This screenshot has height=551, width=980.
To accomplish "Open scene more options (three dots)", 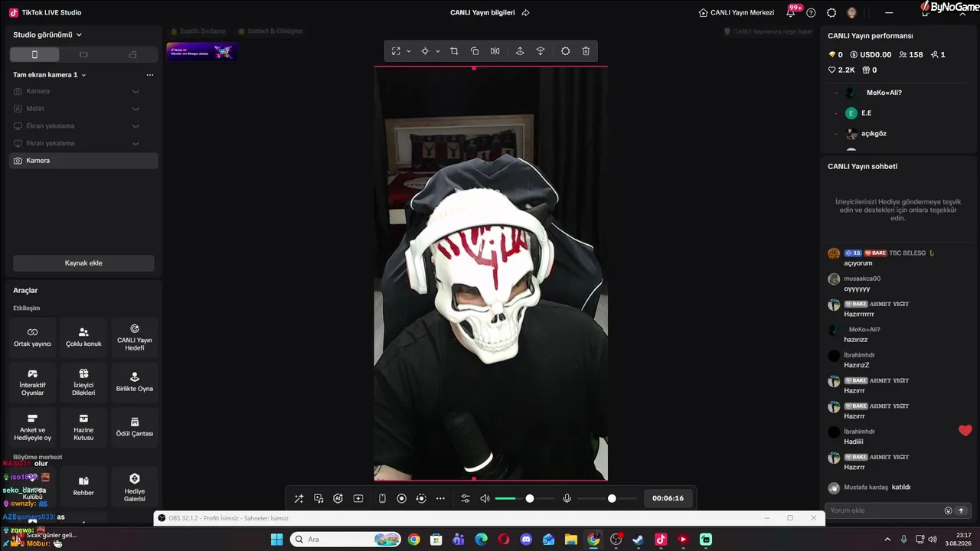I will point(150,75).
